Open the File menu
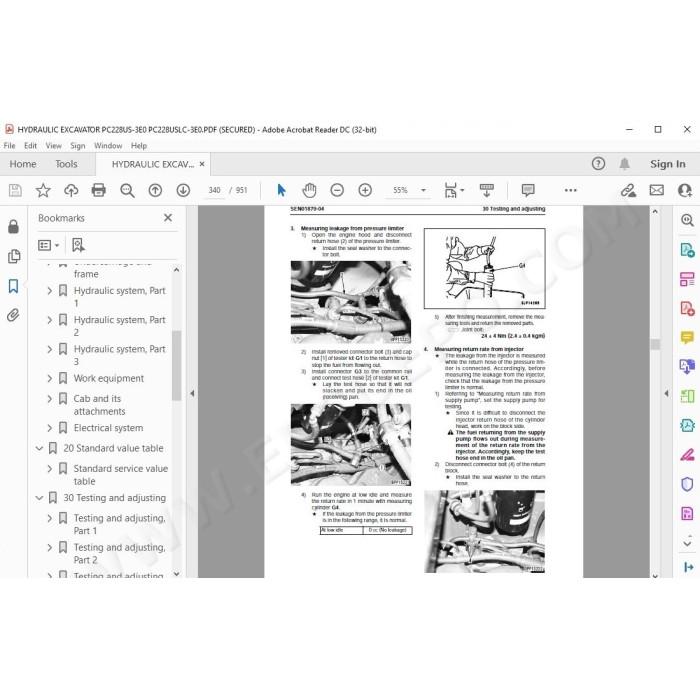This screenshot has width=700, height=700. (x=9, y=146)
